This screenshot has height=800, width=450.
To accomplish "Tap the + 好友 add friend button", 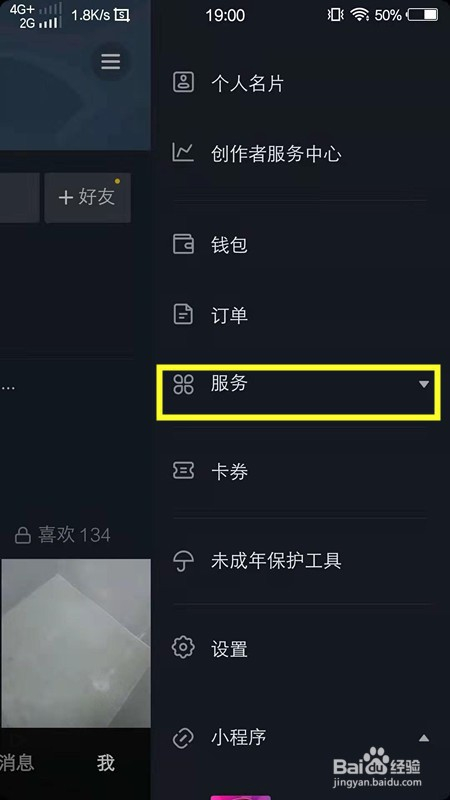I will [87, 197].
